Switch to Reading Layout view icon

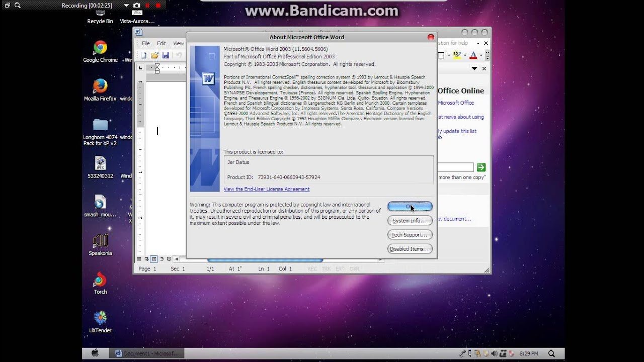tap(169, 259)
